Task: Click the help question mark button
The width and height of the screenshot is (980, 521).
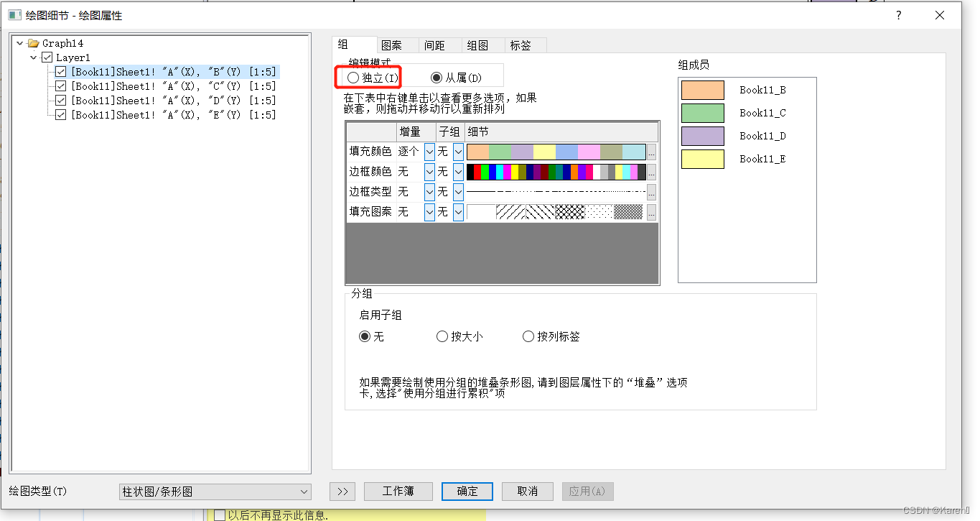Action: [898, 15]
